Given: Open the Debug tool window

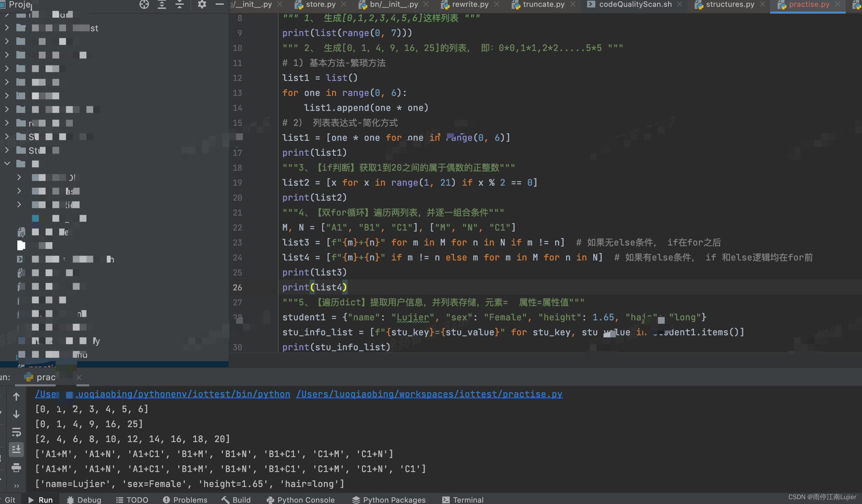Looking at the screenshot, I should (x=84, y=500).
